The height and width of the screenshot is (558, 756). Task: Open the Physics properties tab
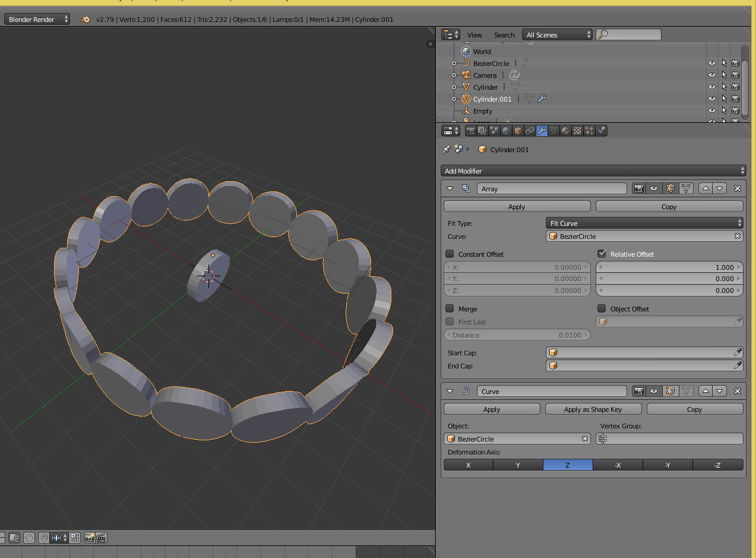click(601, 131)
